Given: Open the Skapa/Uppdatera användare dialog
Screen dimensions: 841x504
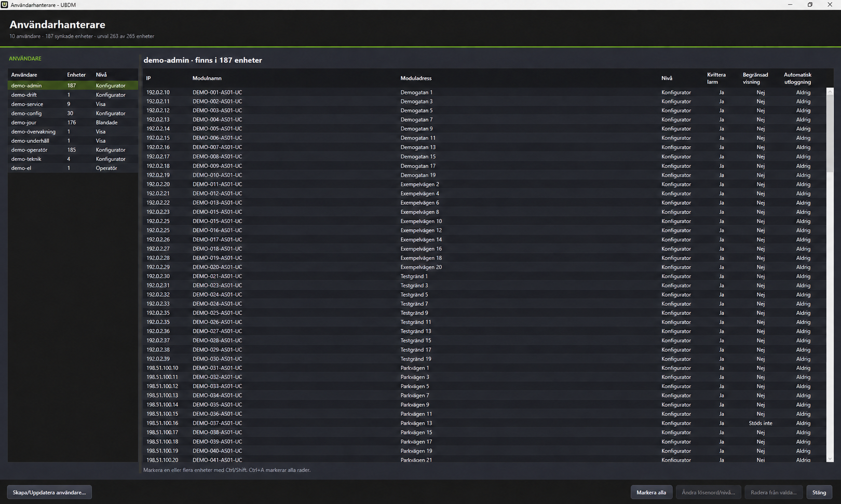Looking at the screenshot, I should pyautogui.click(x=49, y=492).
